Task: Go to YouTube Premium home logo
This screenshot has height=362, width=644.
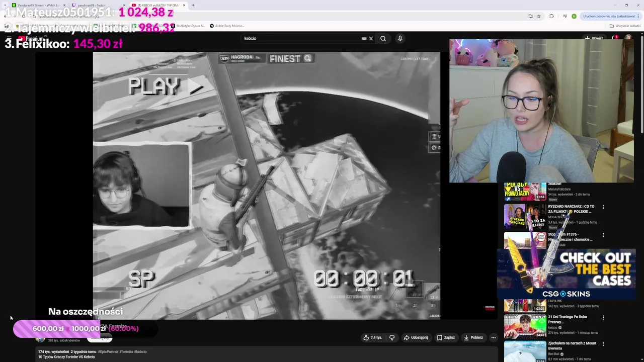Action: click(x=31, y=38)
